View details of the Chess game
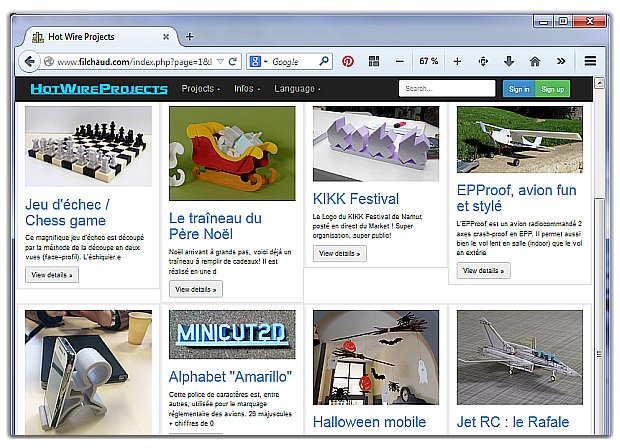 (52, 275)
